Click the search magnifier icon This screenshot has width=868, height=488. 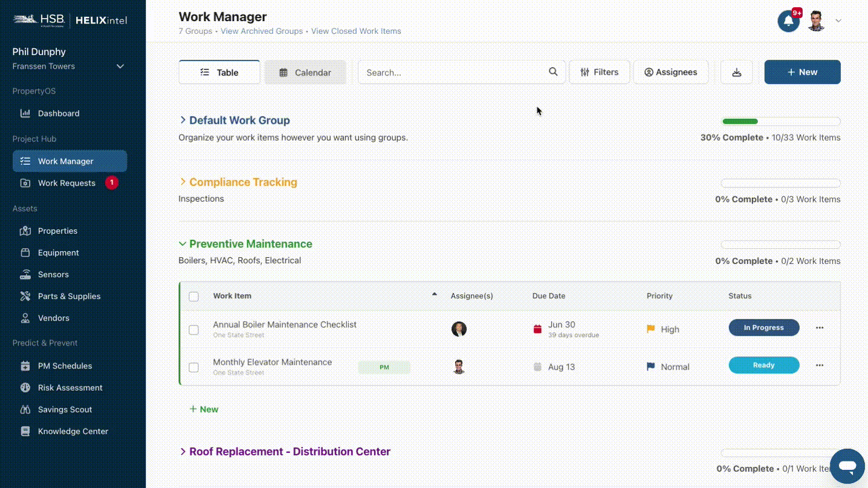(553, 72)
